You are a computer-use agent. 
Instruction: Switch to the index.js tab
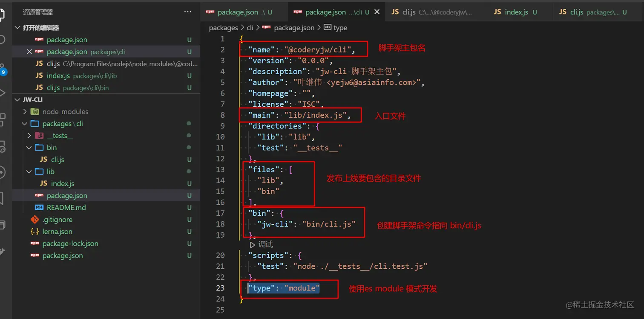point(520,12)
